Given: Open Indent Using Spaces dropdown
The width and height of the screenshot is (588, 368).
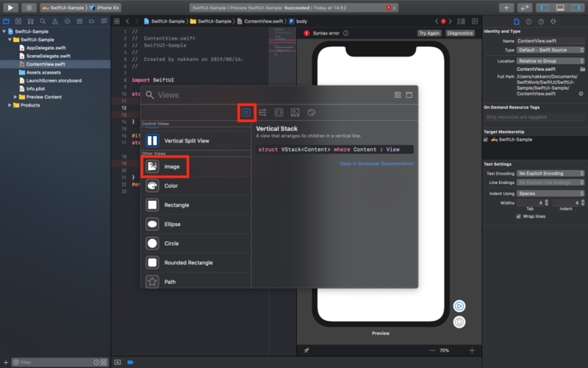Looking at the screenshot, I should pyautogui.click(x=551, y=194).
